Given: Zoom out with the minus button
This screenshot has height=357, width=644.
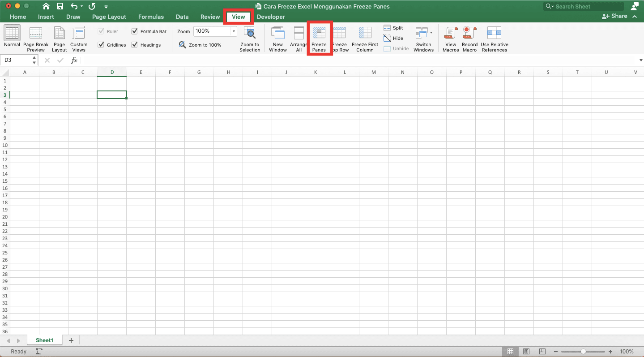Looking at the screenshot, I should [555, 352].
